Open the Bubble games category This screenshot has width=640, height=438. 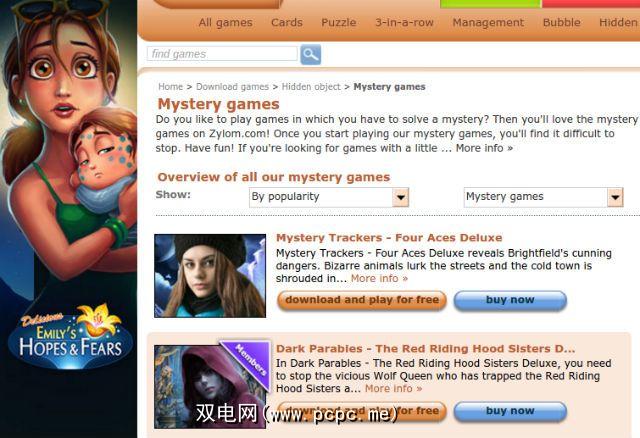(x=562, y=22)
